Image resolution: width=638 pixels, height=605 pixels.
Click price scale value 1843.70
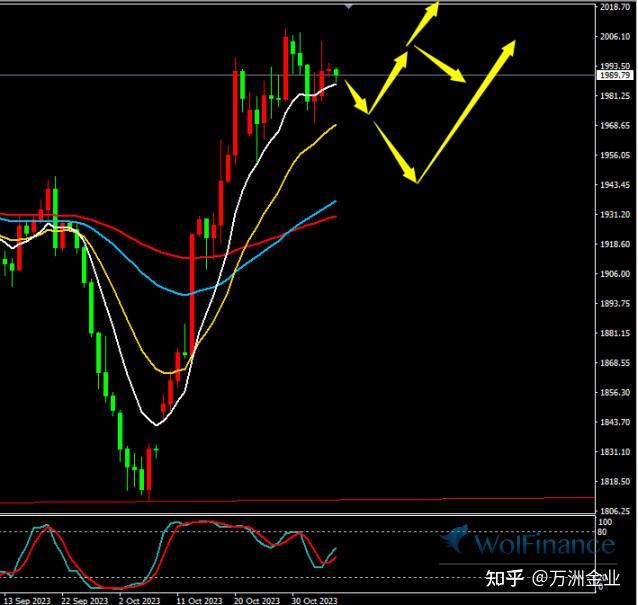[x=615, y=422]
